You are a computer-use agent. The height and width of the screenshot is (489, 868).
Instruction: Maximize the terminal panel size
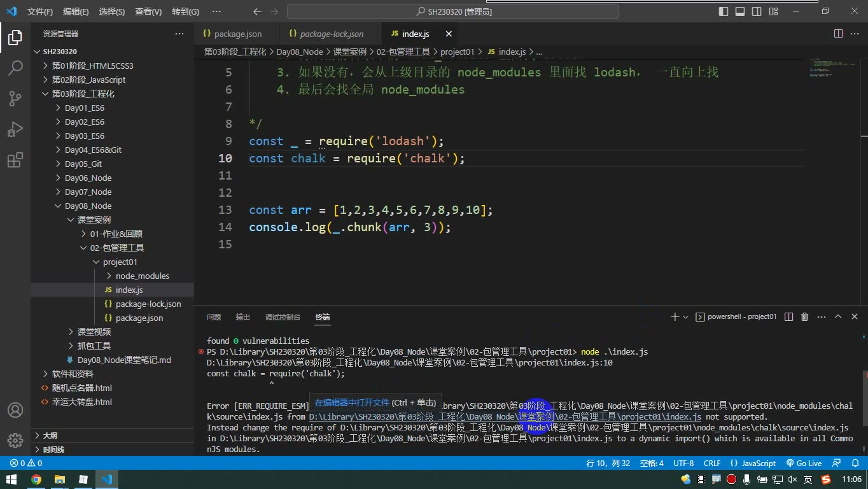838,316
